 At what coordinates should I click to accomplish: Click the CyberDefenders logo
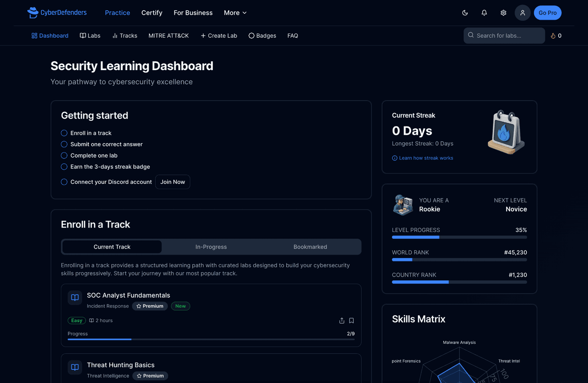(57, 13)
